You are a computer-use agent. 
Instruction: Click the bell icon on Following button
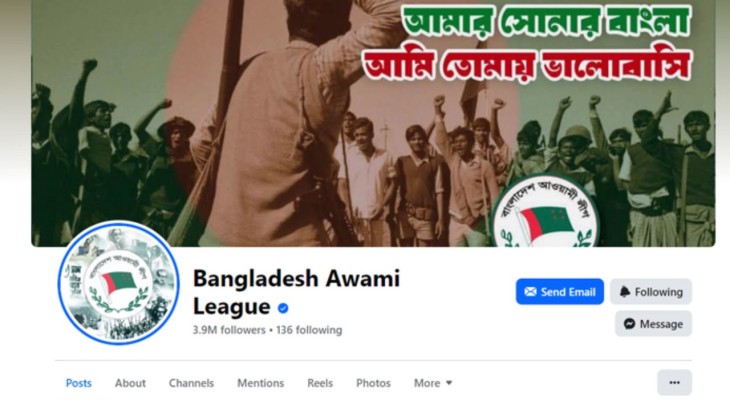click(625, 292)
